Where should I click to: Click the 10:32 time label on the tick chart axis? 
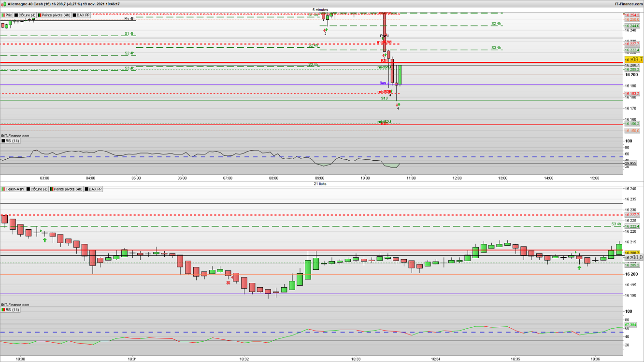[x=244, y=359]
